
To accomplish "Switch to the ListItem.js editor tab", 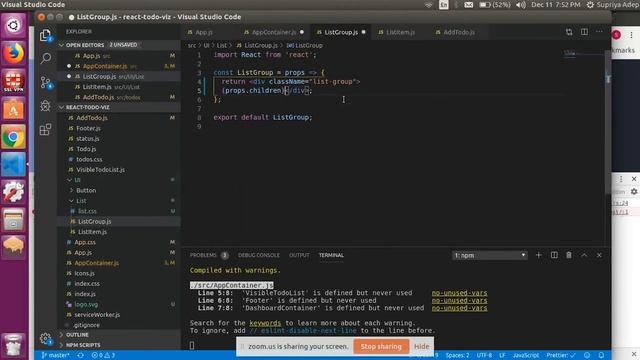I will 400,32.
